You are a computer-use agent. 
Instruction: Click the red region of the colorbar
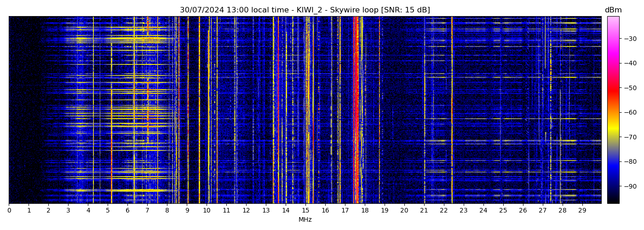pyautogui.click(x=613, y=90)
